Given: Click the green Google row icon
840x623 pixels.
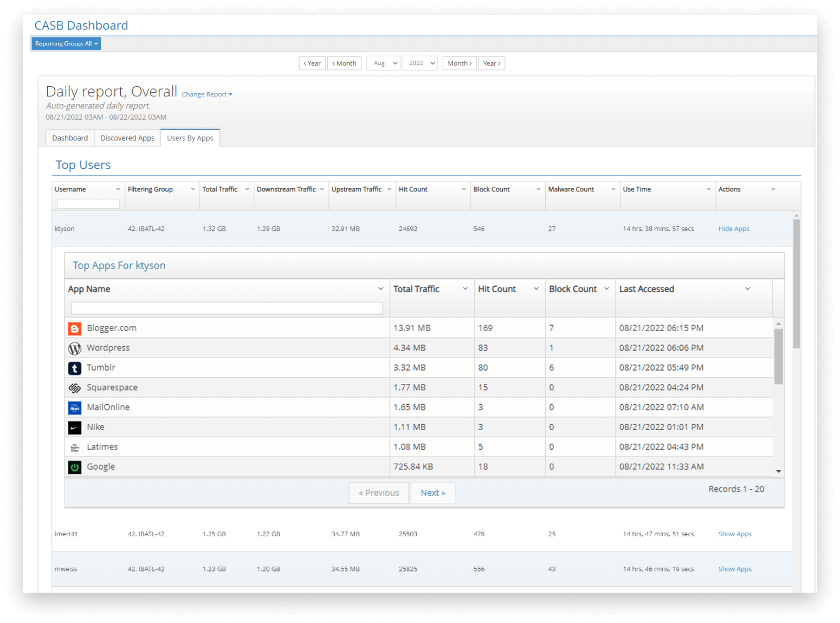Looking at the screenshot, I should tap(75, 467).
